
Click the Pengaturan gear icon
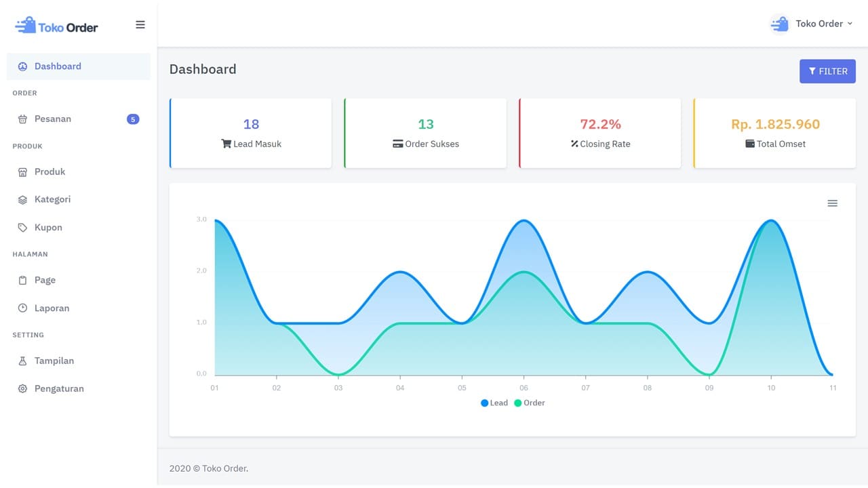[x=22, y=389]
